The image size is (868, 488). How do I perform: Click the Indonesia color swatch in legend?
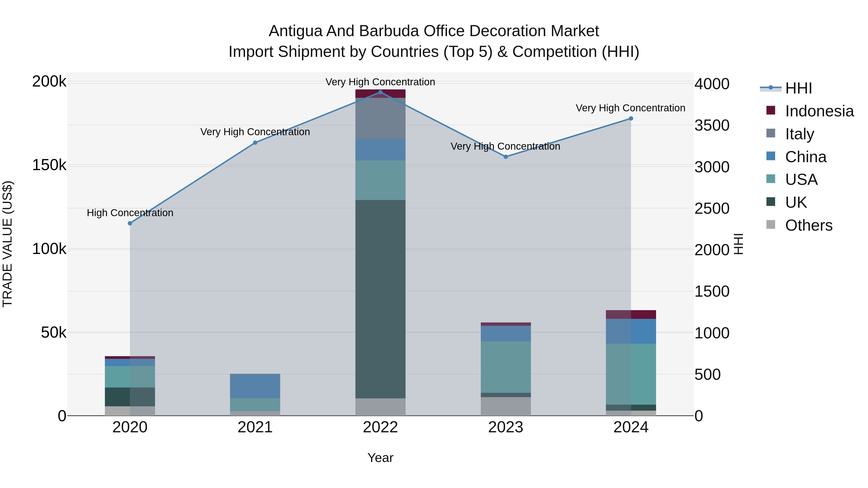click(771, 110)
